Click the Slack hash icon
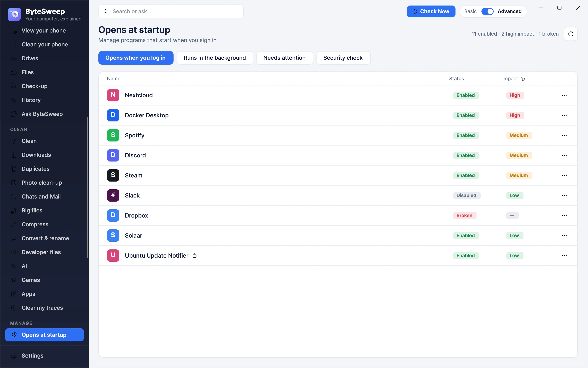 (113, 195)
